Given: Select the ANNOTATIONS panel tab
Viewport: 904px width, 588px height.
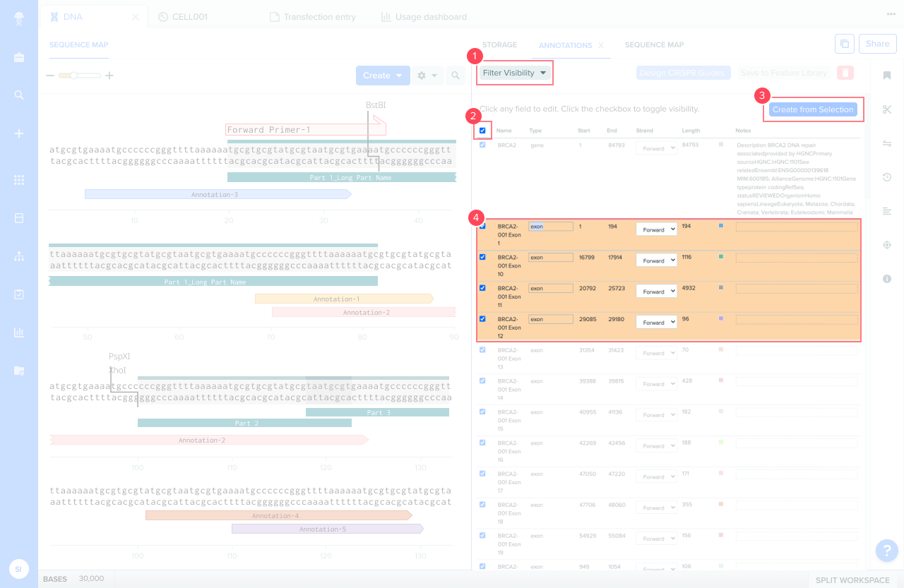Looking at the screenshot, I should click(565, 45).
